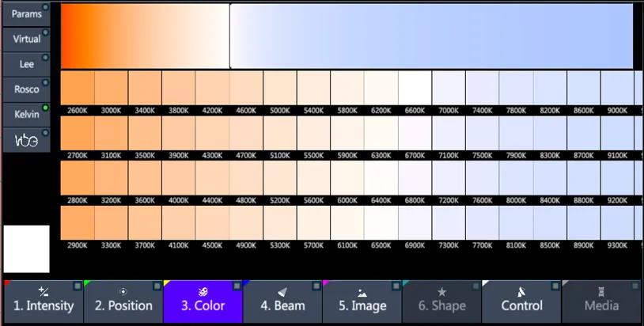644x326 pixels.
Task: Select the Lee gel library tab
Action: click(x=27, y=64)
